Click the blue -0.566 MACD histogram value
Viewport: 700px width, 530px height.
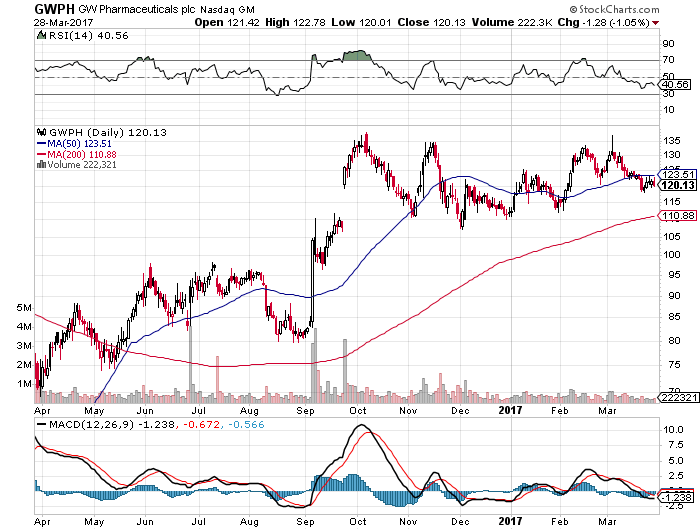(246, 424)
